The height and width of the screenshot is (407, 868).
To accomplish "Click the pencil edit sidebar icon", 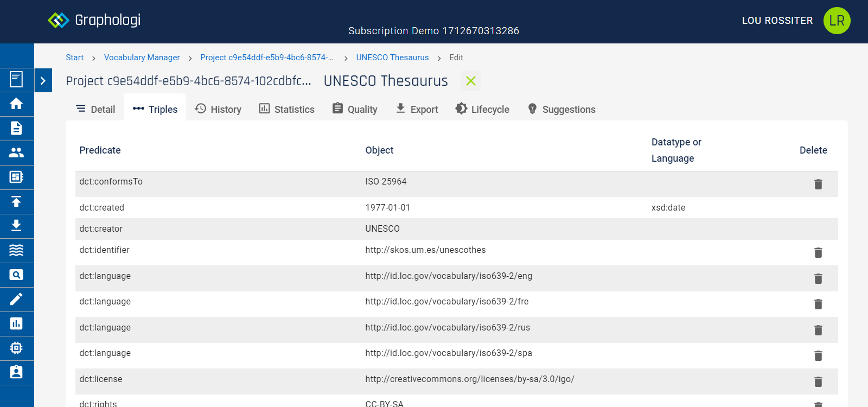I will (16, 299).
